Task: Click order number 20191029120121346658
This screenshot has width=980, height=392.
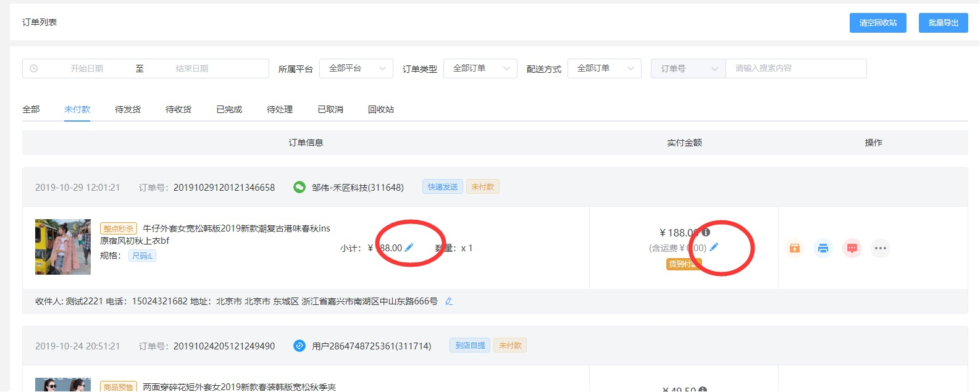Action: [x=224, y=188]
